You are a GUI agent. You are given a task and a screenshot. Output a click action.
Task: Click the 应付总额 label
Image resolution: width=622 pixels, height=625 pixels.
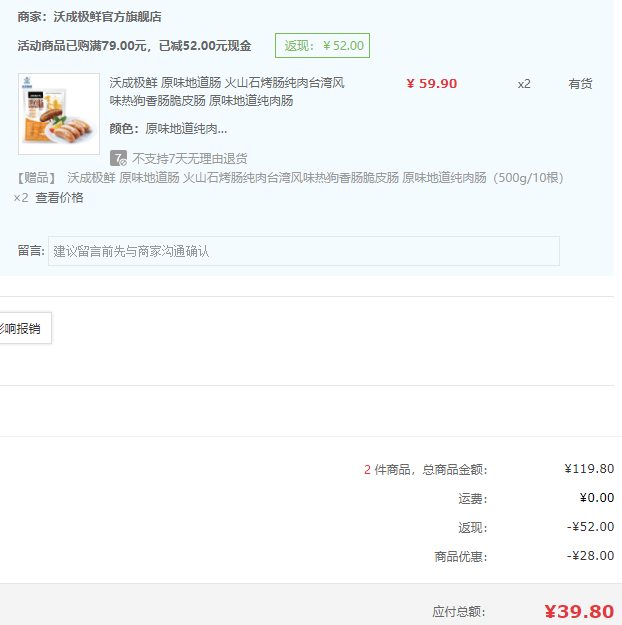[459, 611]
